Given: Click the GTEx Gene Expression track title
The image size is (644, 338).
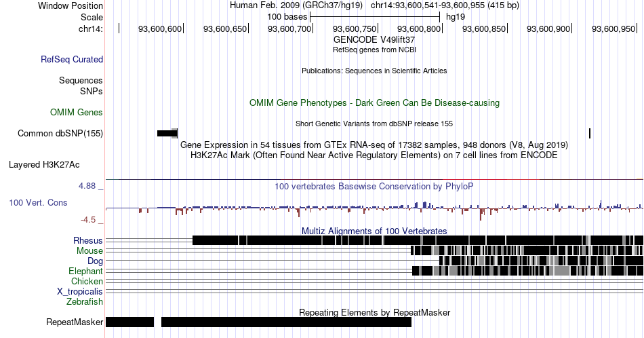Looking at the screenshot, I should (x=374, y=145).
